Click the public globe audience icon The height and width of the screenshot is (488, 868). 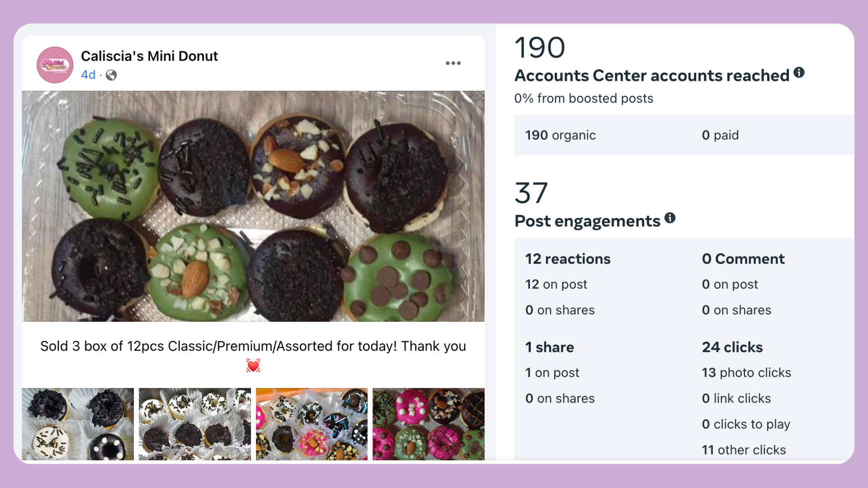[x=111, y=75]
